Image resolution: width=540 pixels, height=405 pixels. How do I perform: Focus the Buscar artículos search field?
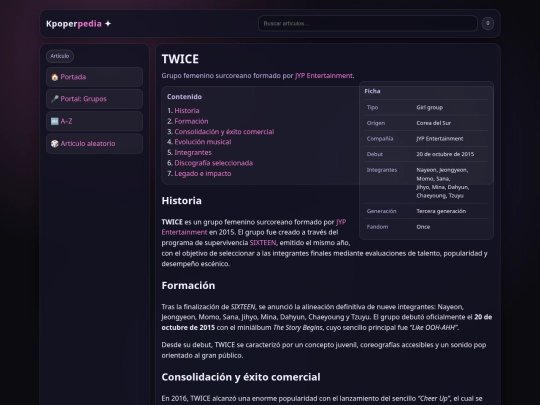[368, 23]
